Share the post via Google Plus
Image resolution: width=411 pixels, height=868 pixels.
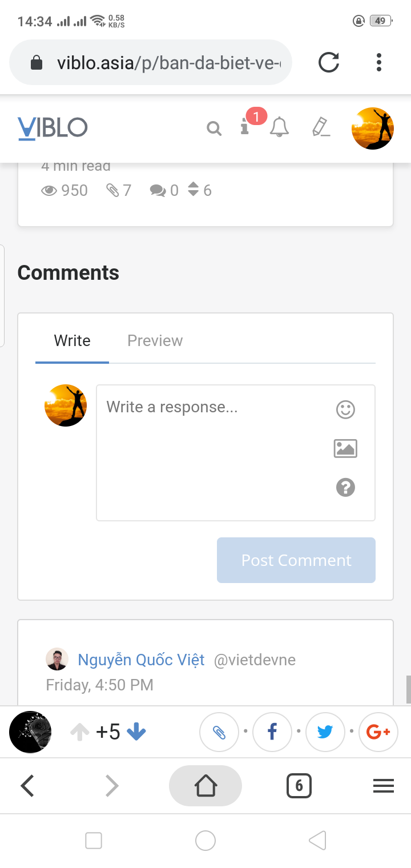(378, 732)
